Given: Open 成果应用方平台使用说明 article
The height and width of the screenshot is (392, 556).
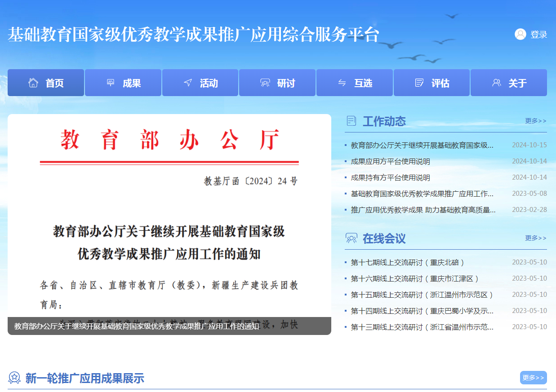Looking at the screenshot, I should [x=390, y=161].
